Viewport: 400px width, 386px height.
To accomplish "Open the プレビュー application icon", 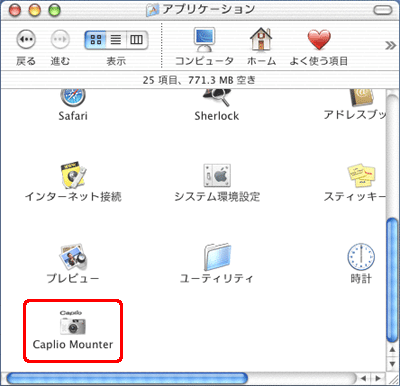I will coord(73,257).
